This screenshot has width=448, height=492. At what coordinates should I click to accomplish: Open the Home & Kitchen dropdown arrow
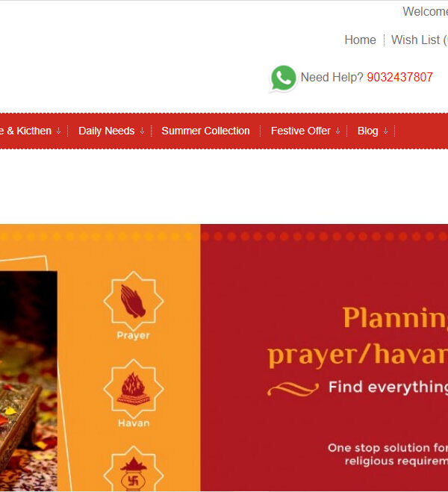coord(59,131)
